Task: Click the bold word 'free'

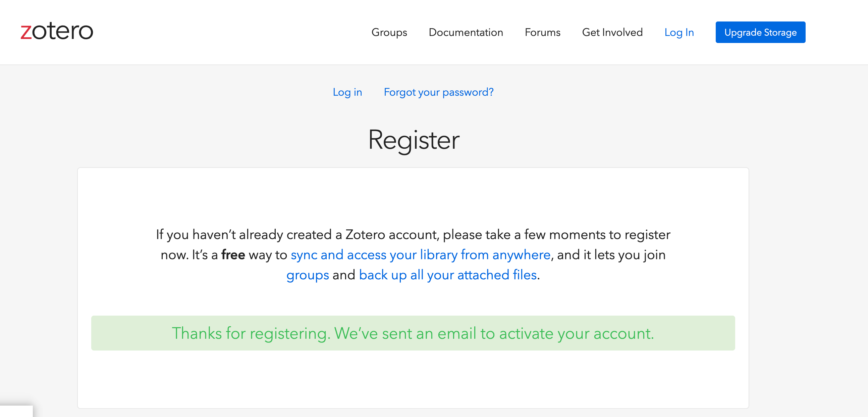Action: [x=233, y=255]
